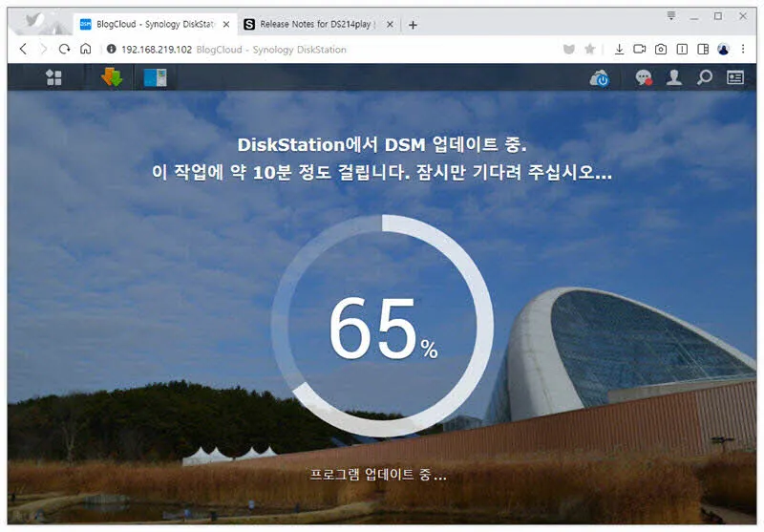Image resolution: width=764 pixels, height=532 pixels.
Task: Open Download Station from the taskbar
Action: pos(112,78)
